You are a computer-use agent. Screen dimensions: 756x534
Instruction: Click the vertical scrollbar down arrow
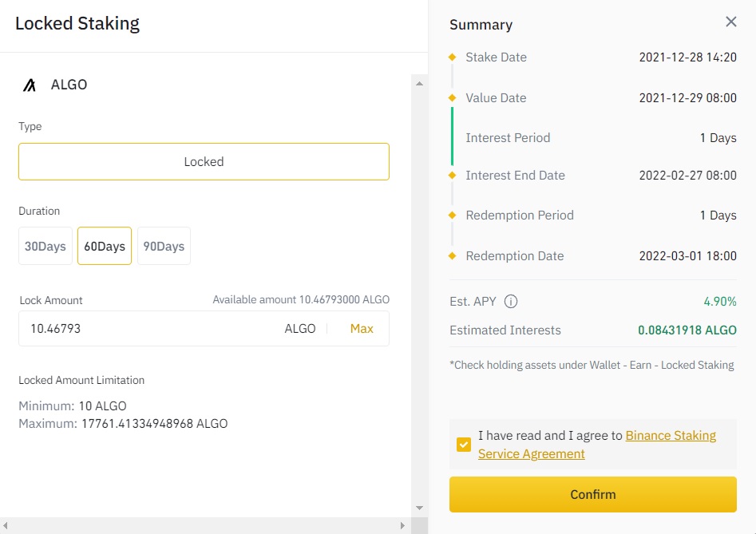tap(419, 508)
